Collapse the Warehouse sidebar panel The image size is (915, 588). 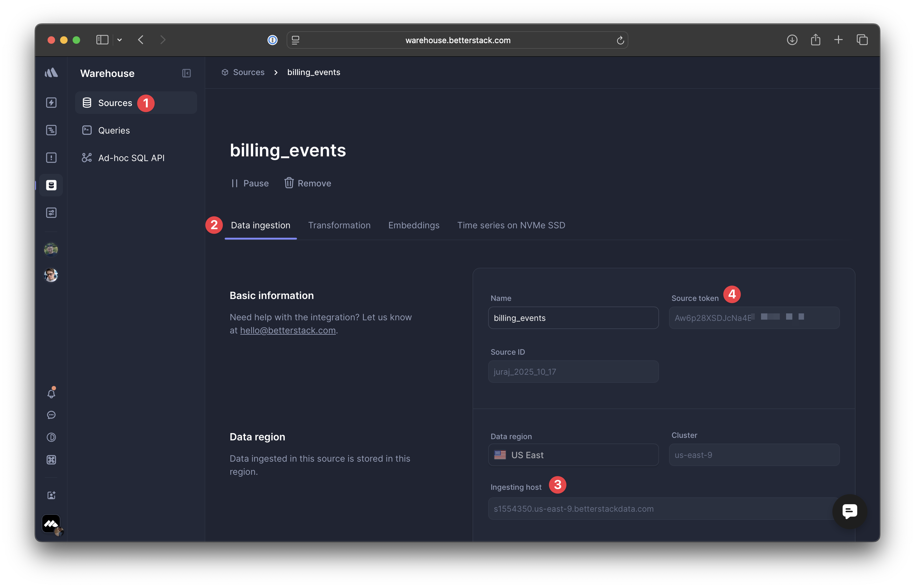click(x=187, y=73)
